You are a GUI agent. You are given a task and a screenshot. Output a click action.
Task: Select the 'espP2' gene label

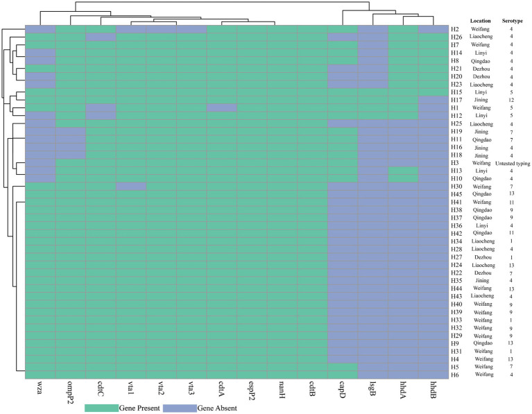252,390
